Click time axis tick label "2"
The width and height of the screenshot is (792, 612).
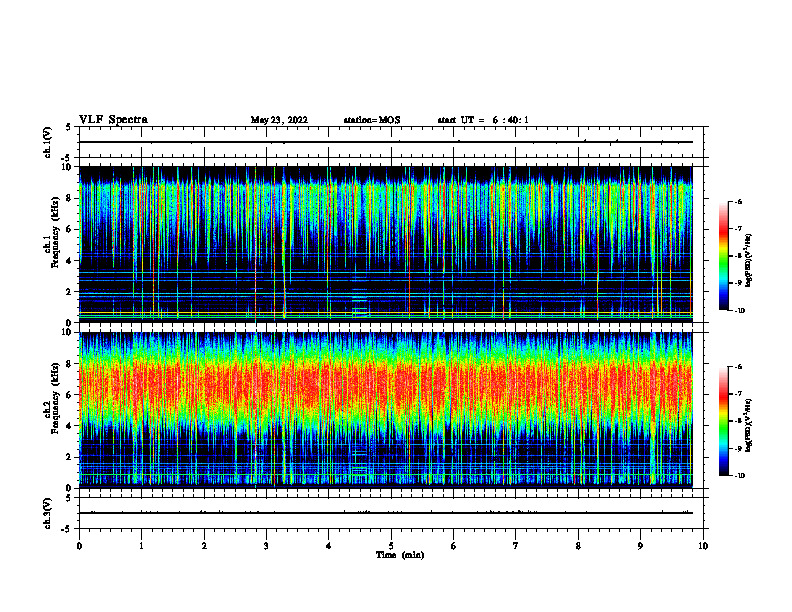point(204,546)
